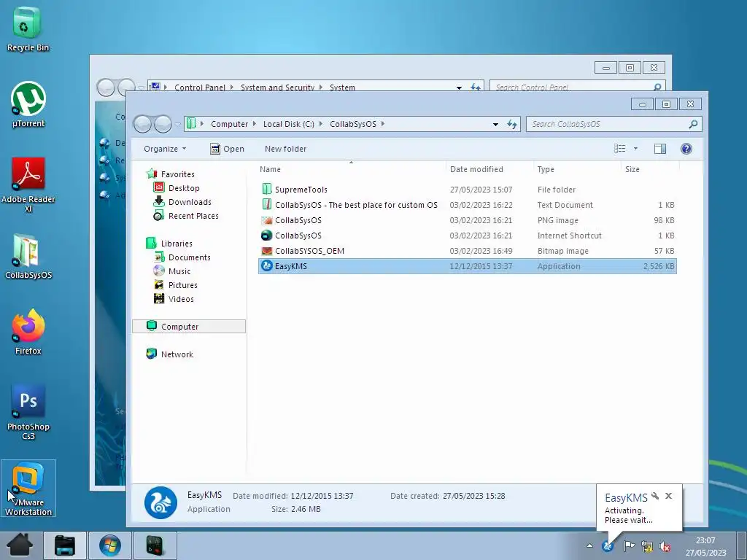
Task: Click the network tray icon
Action: (x=647, y=546)
